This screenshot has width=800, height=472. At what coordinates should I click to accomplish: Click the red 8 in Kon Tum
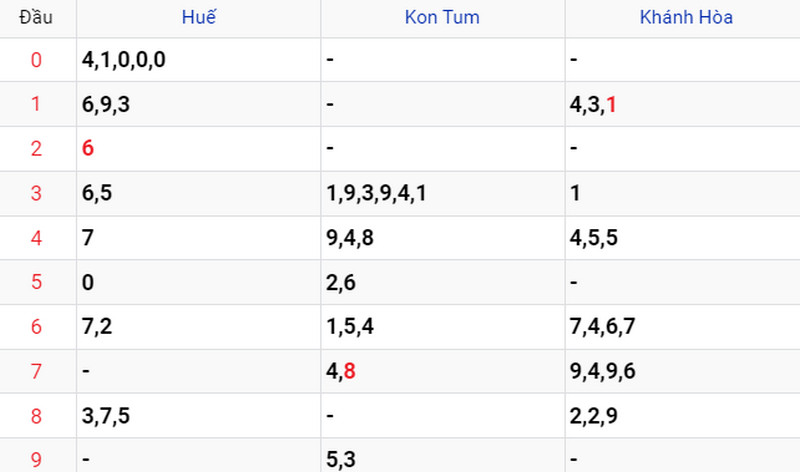[349, 372]
